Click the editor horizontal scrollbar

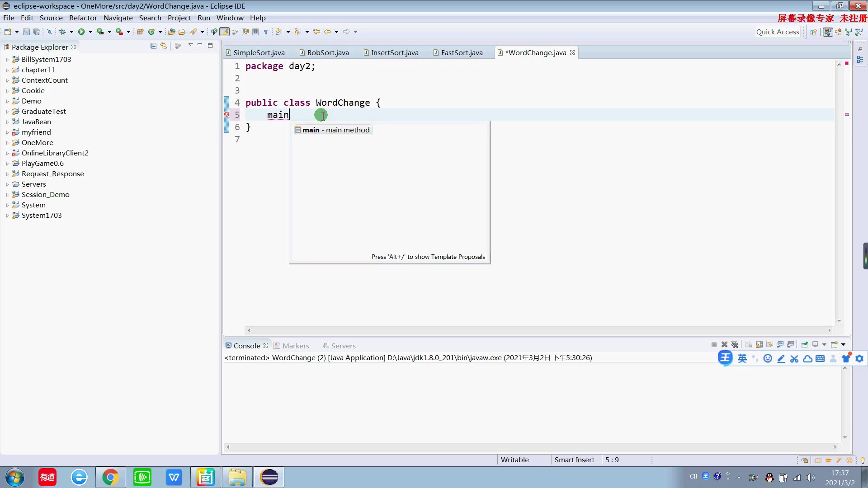[x=538, y=330]
